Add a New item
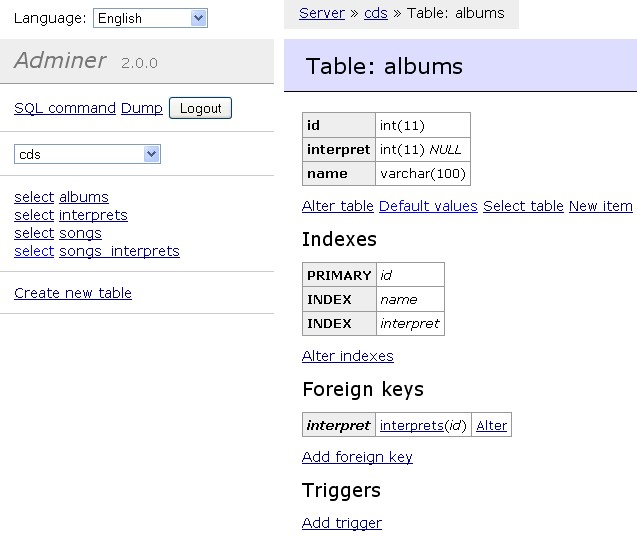637x536 pixels. [x=601, y=206]
